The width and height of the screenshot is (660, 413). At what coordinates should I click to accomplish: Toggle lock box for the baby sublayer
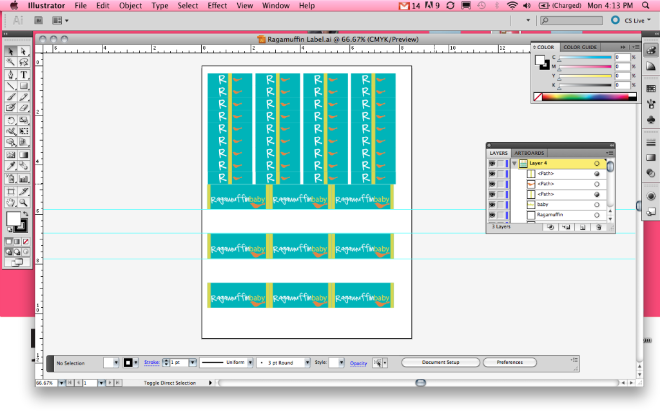[x=500, y=205]
